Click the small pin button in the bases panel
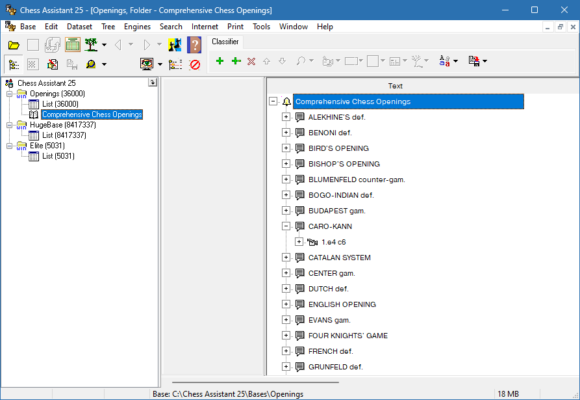The width and height of the screenshot is (580, 400). coord(152,82)
